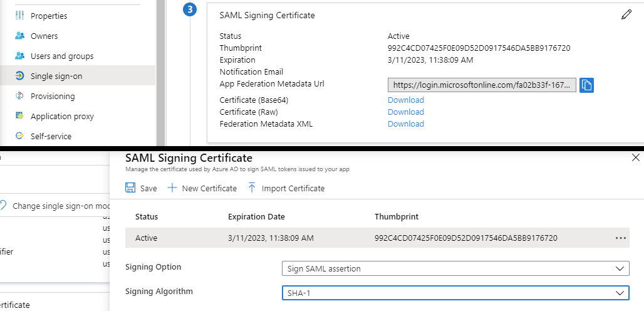Click the Self-service icon in sidebar

point(19,136)
